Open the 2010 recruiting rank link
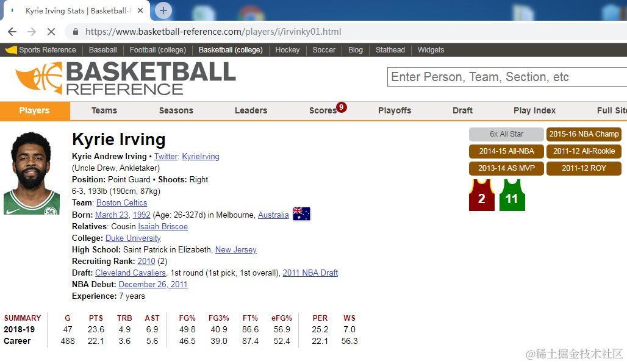Image resolution: width=627 pixels, height=364 pixels. pyautogui.click(x=146, y=261)
